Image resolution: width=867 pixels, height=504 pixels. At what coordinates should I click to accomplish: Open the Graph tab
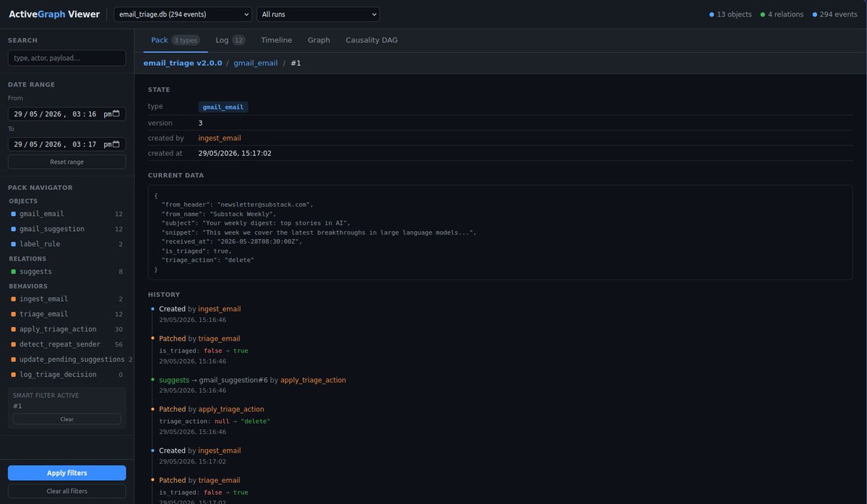click(x=319, y=40)
